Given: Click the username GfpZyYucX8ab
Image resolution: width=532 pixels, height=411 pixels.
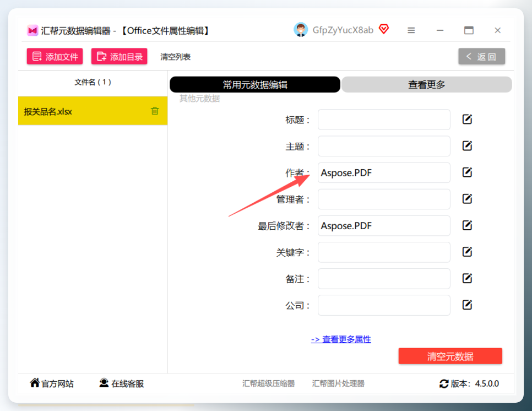Looking at the screenshot, I should [x=343, y=30].
